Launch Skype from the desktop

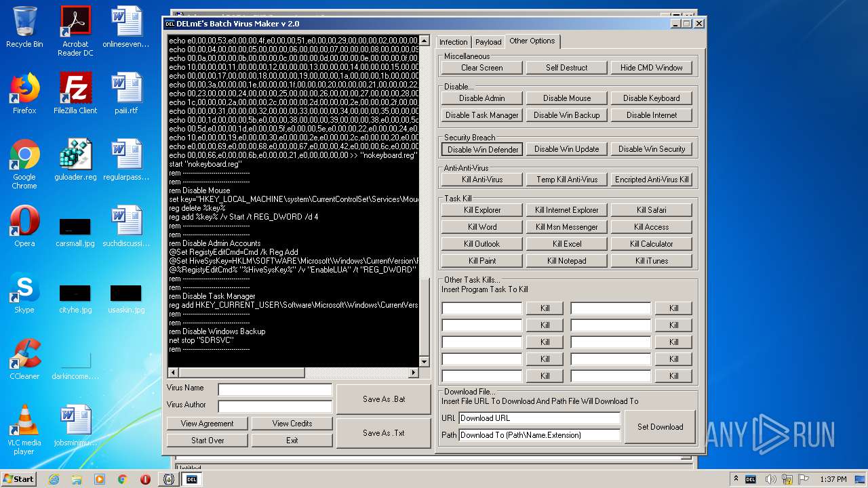[x=24, y=293]
